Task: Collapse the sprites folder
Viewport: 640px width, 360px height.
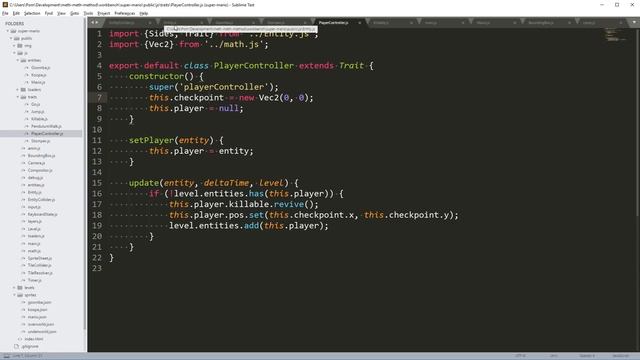Action: pyautogui.click(x=14, y=295)
